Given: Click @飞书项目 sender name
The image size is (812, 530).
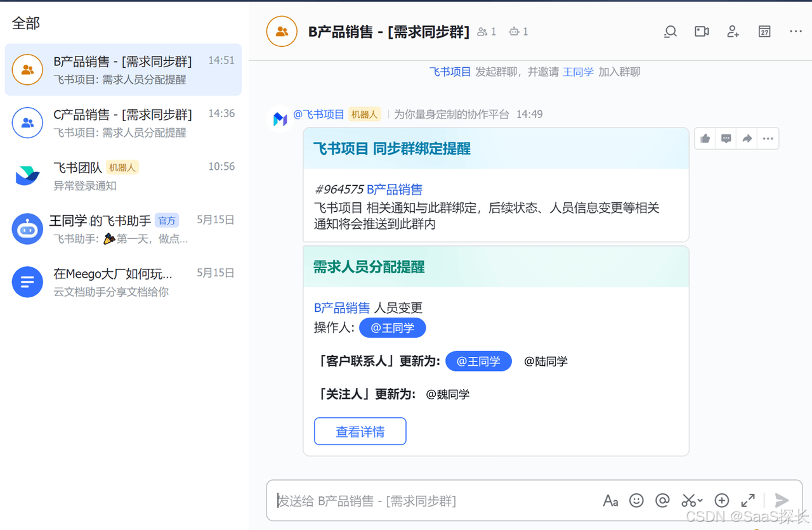Looking at the screenshot, I should [318, 114].
